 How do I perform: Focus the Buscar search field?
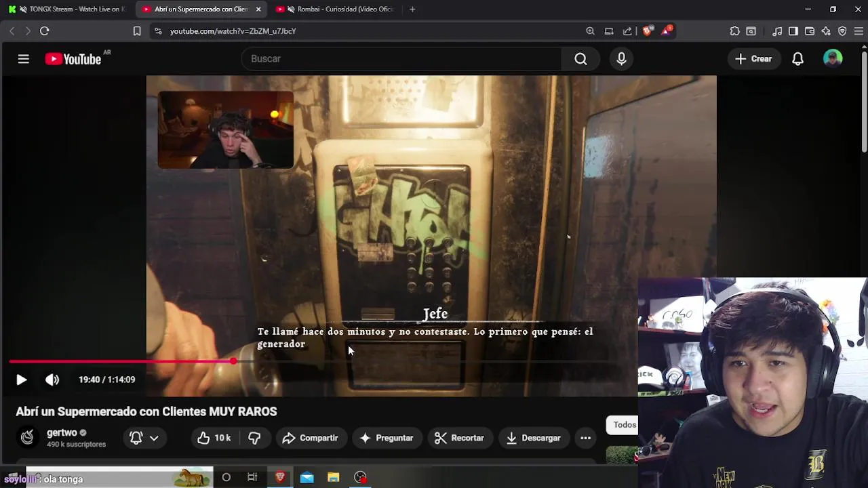click(401, 59)
